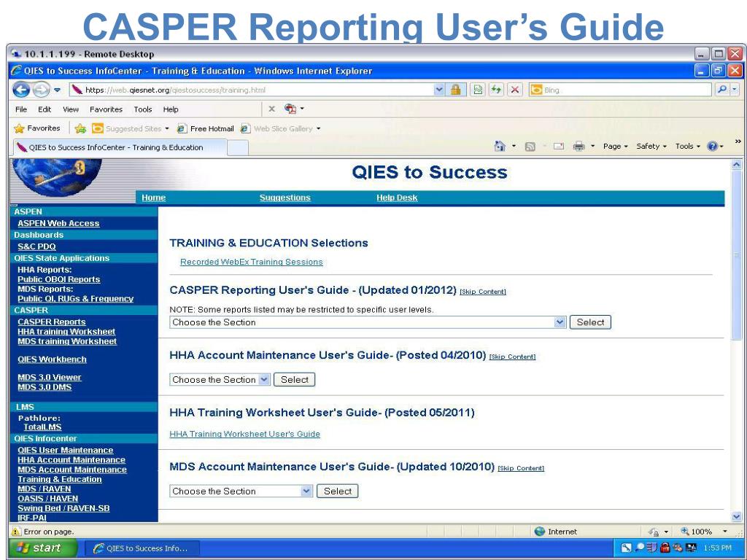747x560 pixels.
Task: Open the Suggested Sites dropdown
Action: coord(130,128)
